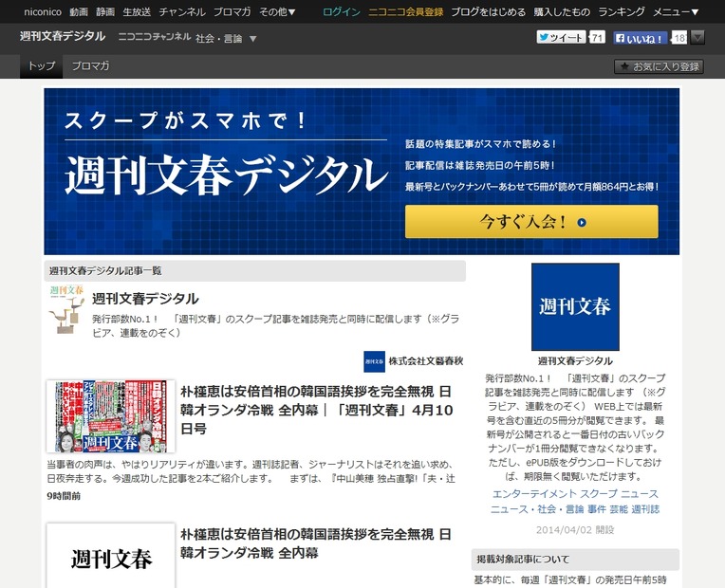Click the 掲載対象記事について heading

click(x=575, y=560)
